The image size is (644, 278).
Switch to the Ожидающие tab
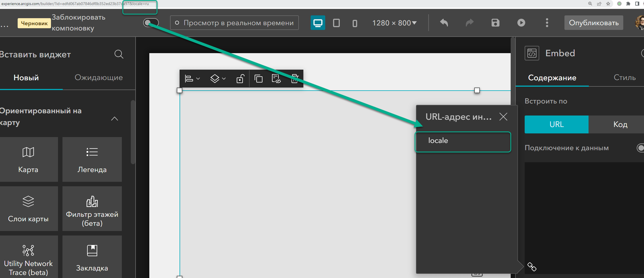pos(99,77)
